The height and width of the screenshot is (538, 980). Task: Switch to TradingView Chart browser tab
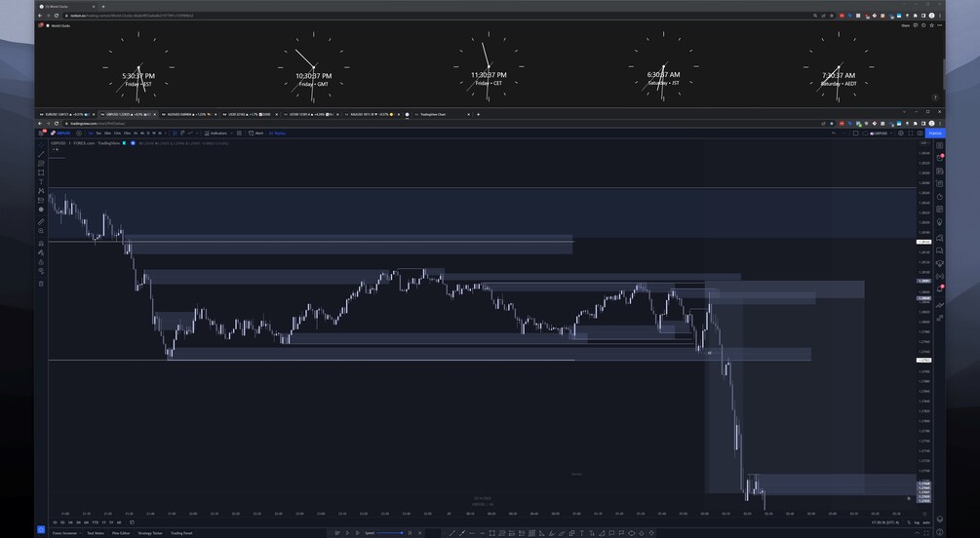click(441, 114)
